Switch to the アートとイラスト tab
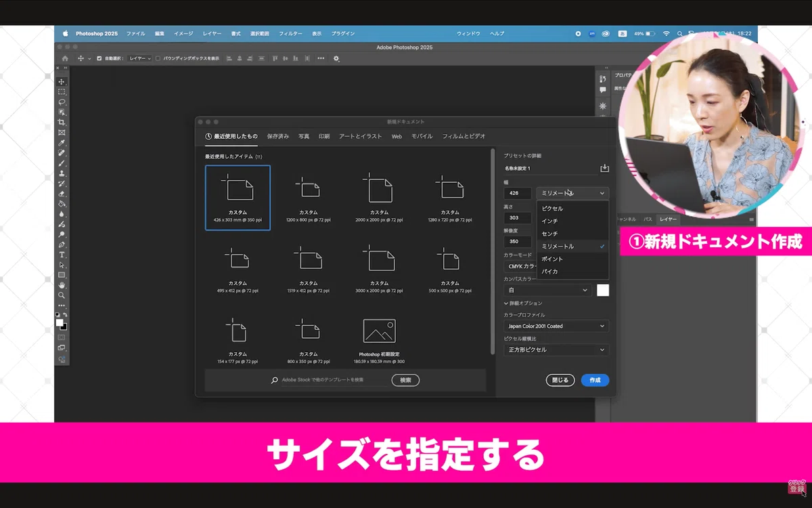Viewport: 812px width, 508px height. point(361,136)
